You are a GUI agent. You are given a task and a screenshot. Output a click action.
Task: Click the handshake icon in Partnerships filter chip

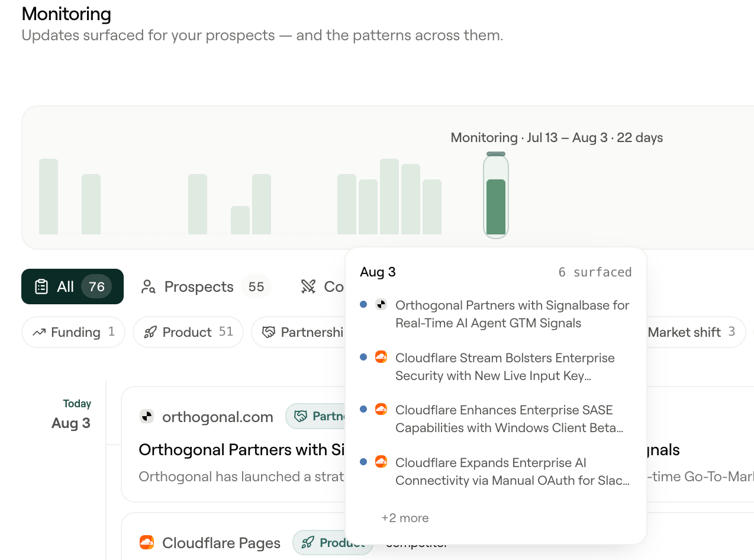pos(269,333)
